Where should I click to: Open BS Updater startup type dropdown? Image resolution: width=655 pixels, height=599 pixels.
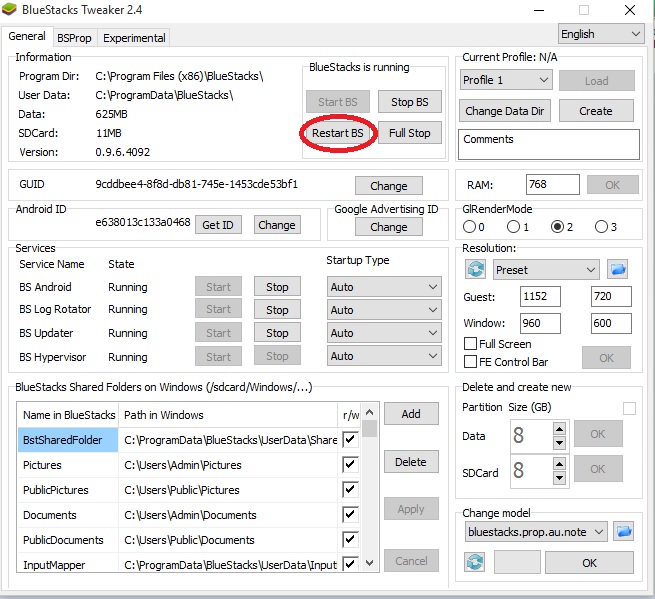[x=384, y=333]
